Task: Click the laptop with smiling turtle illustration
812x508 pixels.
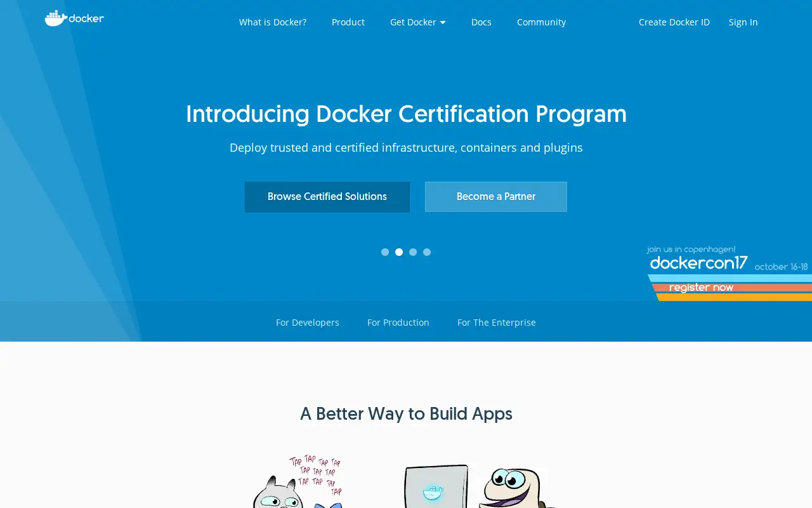Action: coord(480,486)
